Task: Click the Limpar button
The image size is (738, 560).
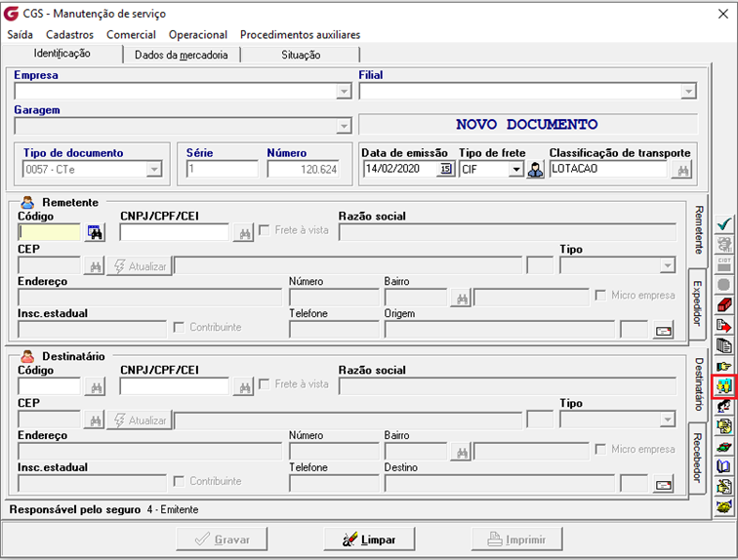Action: coord(369,539)
